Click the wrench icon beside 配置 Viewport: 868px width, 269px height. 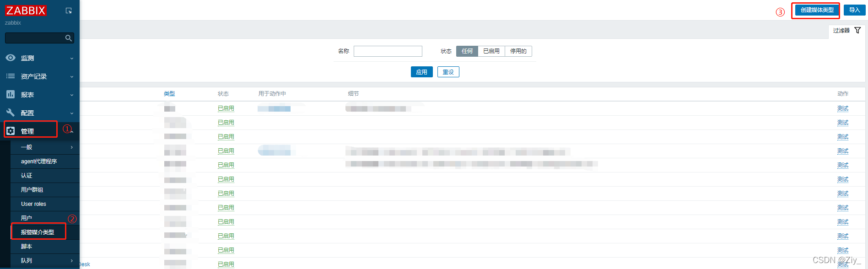point(11,113)
